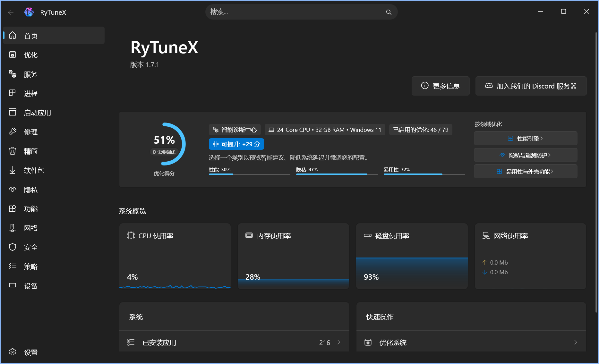The image size is (599, 364).
Task: Expand the 已安装应用 row chevron
Action: [x=339, y=342]
